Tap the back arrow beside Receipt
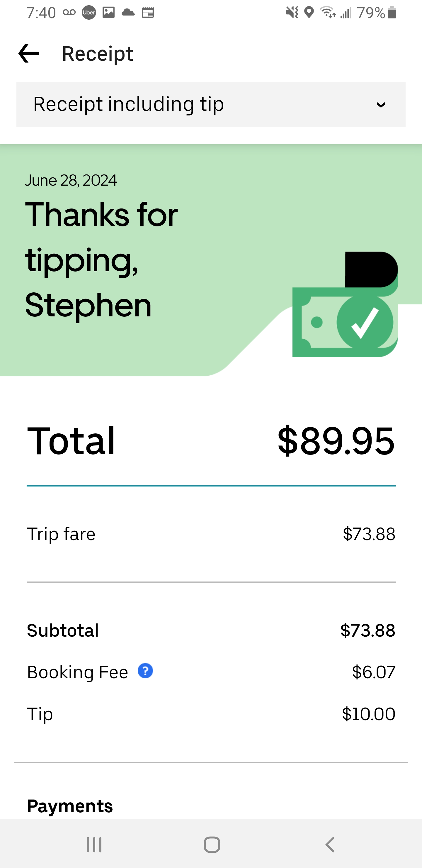 tap(29, 54)
